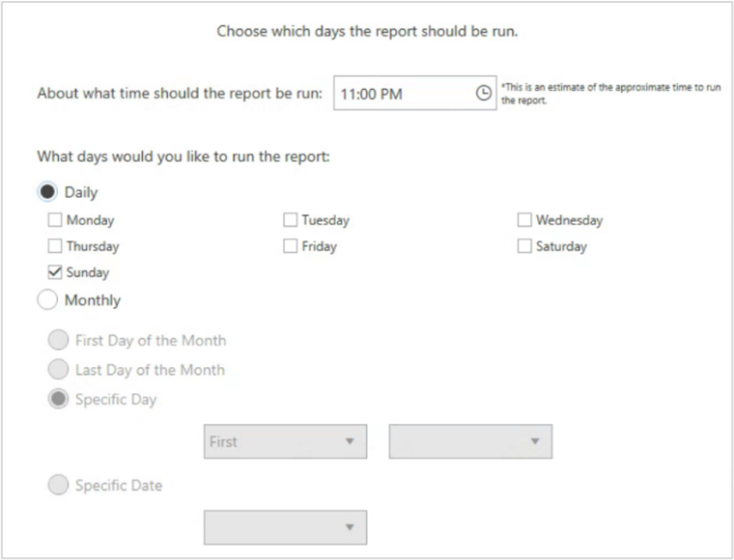This screenshot has width=734, height=560.
Task: Check the Saturday checkbox
Action: [524, 246]
